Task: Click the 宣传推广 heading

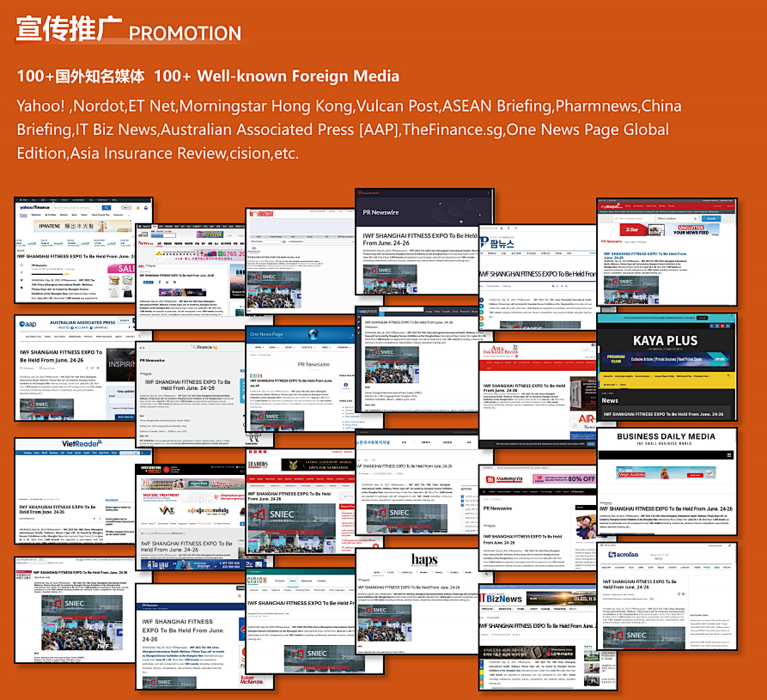Action: (69, 27)
